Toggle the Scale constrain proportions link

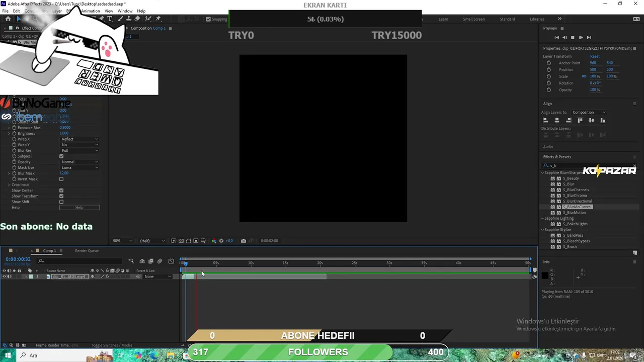(584, 76)
